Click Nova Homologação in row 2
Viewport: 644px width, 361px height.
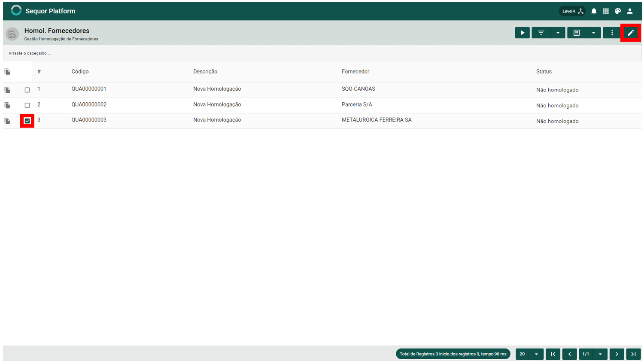coord(217,104)
